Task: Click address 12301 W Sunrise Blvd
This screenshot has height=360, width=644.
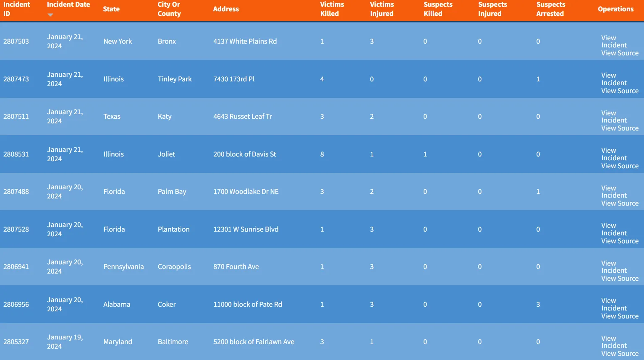Action: 246,229
